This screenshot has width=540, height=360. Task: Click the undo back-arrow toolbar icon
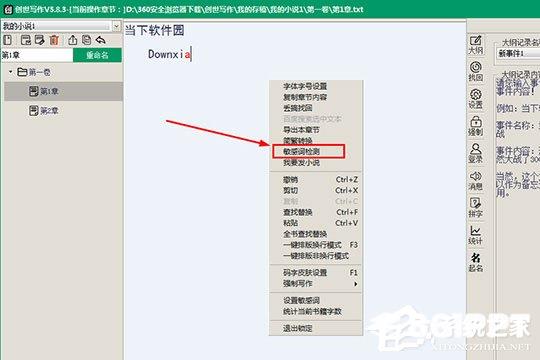pos(101,40)
